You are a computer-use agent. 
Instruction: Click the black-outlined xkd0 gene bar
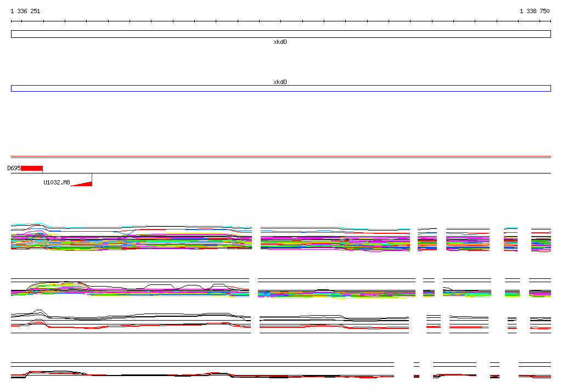click(280, 34)
